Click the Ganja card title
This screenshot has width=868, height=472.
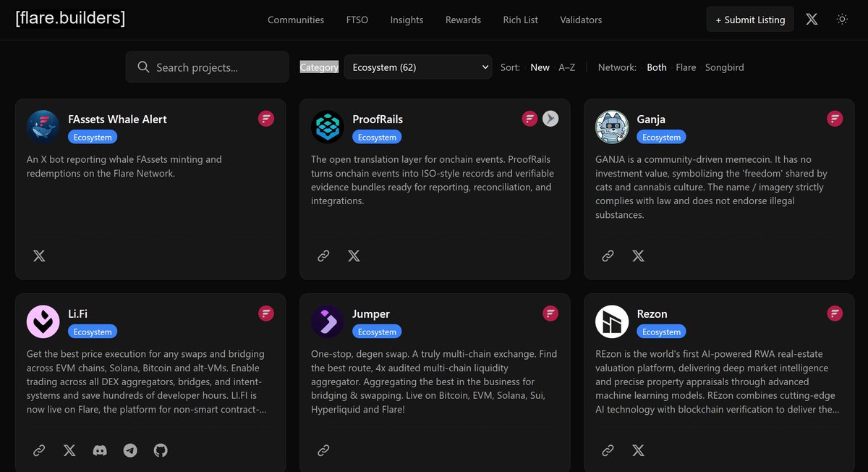pyautogui.click(x=651, y=119)
